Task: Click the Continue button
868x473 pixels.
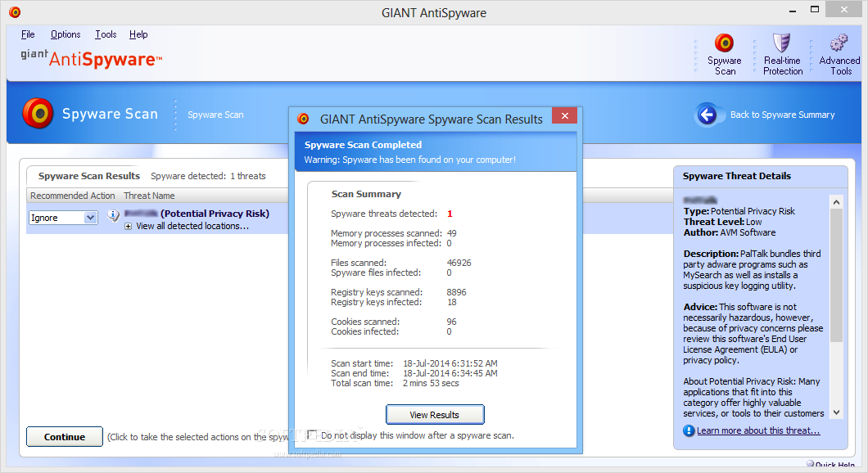Action: click(64, 436)
